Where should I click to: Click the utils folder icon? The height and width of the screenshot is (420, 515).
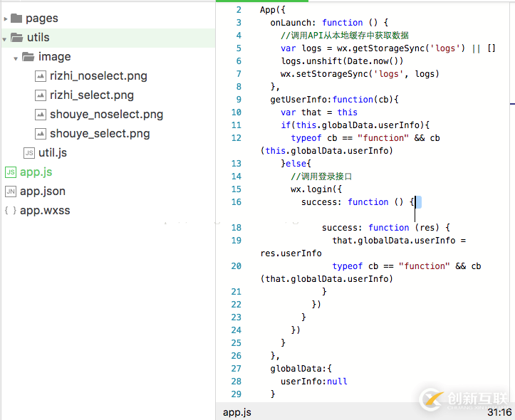[16, 38]
